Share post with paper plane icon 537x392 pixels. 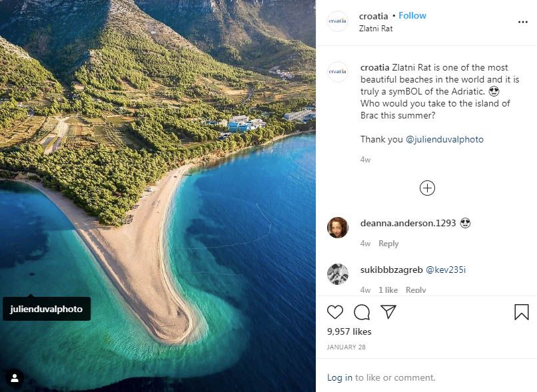pyautogui.click(x=388, y=311)
